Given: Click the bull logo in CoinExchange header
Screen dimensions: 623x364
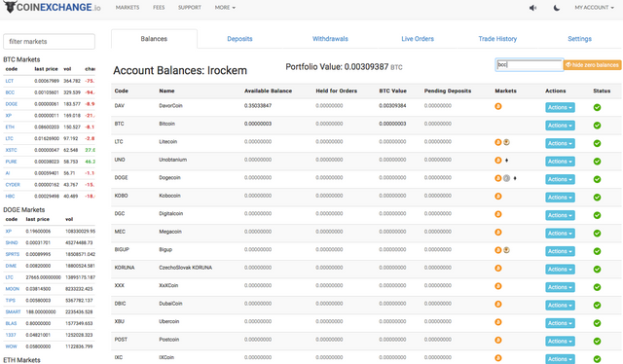Looking at the screenshot, I should coord(10,7).
